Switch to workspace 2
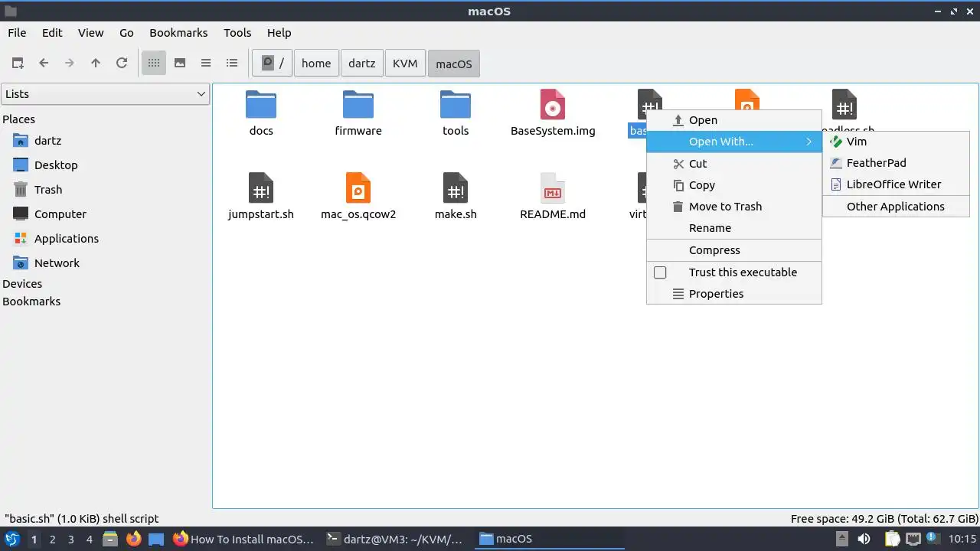Image resolution: width=980 pixels, height=551 pixels. click(x=52, y=540)
